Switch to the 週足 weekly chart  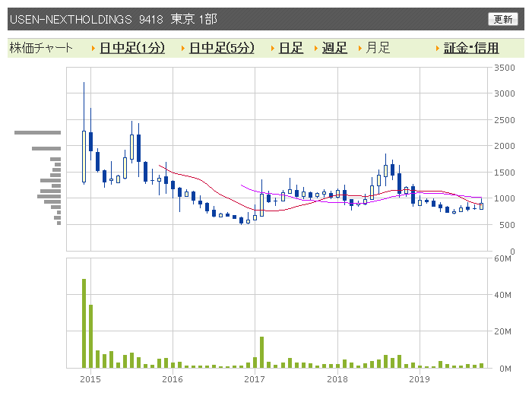tap(334, 48)
